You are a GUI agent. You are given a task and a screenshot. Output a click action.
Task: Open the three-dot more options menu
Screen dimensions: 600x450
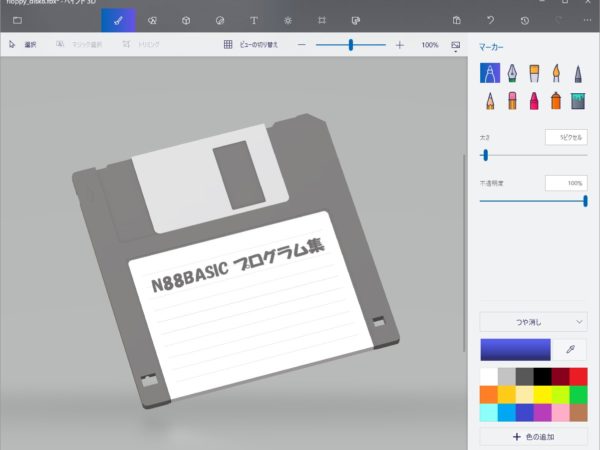pyautogui.click(x=587, y=20)
